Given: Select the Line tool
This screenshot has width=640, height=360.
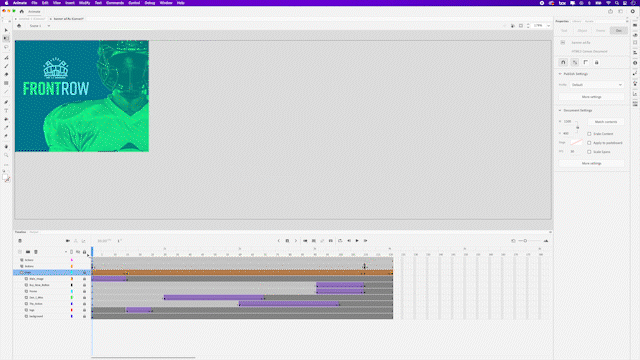Looking at the screenshot, I should click(x=6, y=92).
